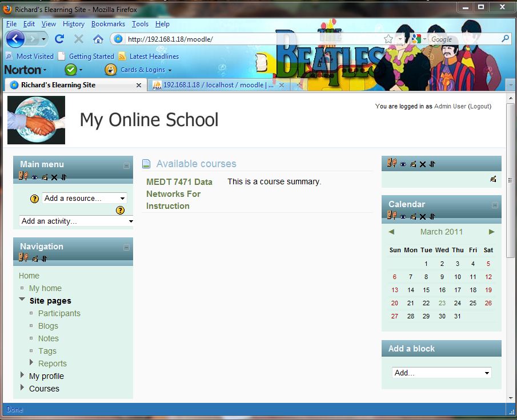This screenshot has height=420, width=517.
Task: Collapse the Navigation block
Action: click(126, 248)
